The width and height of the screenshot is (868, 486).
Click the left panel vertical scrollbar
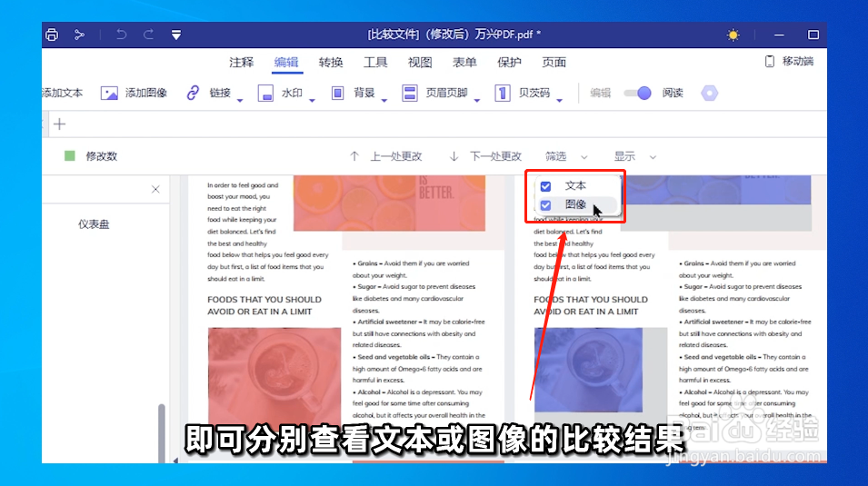[162, 433]
